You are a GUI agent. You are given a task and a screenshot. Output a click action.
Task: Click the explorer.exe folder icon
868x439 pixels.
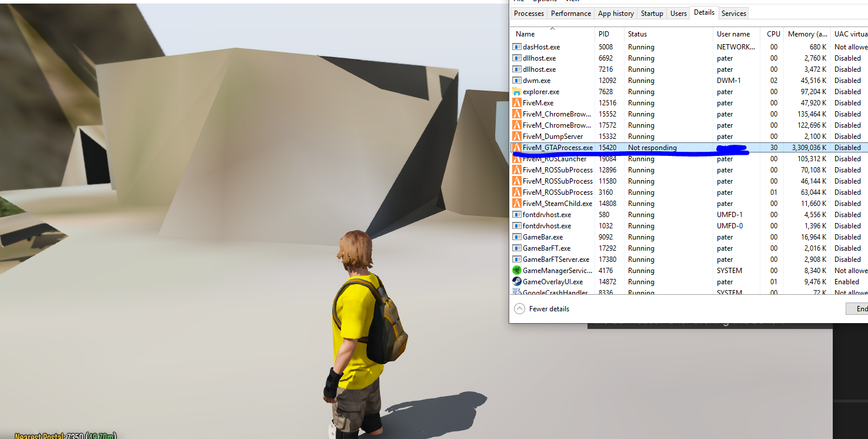tap(517, 91)
